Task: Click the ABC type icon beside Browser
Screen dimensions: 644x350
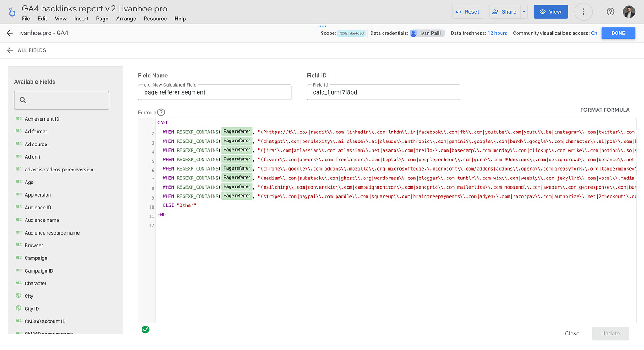Action: (19, 245)
